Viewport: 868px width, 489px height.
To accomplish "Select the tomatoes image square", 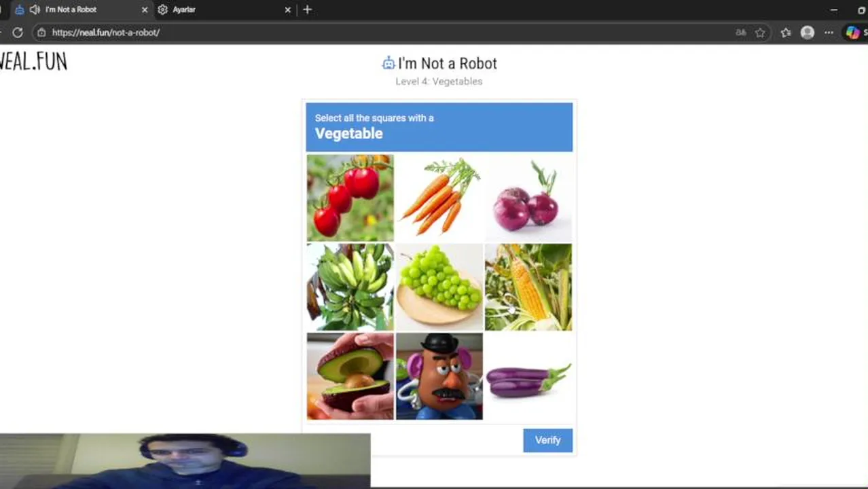I will click(350, 198).
